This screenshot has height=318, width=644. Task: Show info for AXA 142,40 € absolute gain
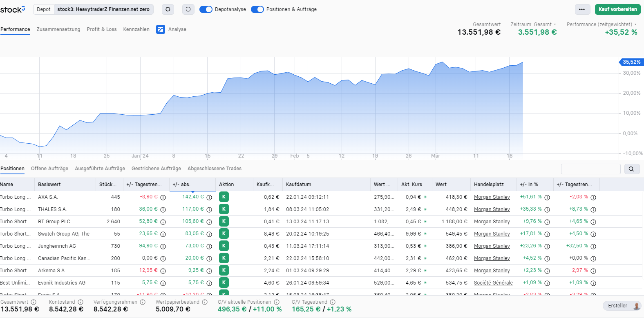[209, 197]
